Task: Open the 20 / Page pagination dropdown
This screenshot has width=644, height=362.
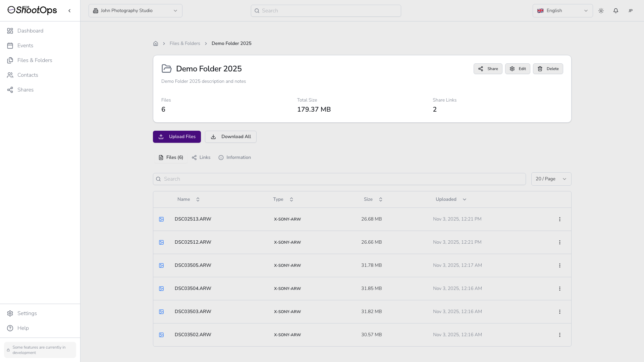Action: pos(551,179)
